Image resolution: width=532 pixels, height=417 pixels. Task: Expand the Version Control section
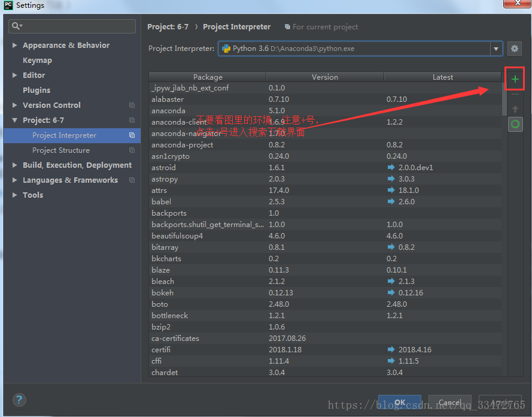click(x=14, y=105)
